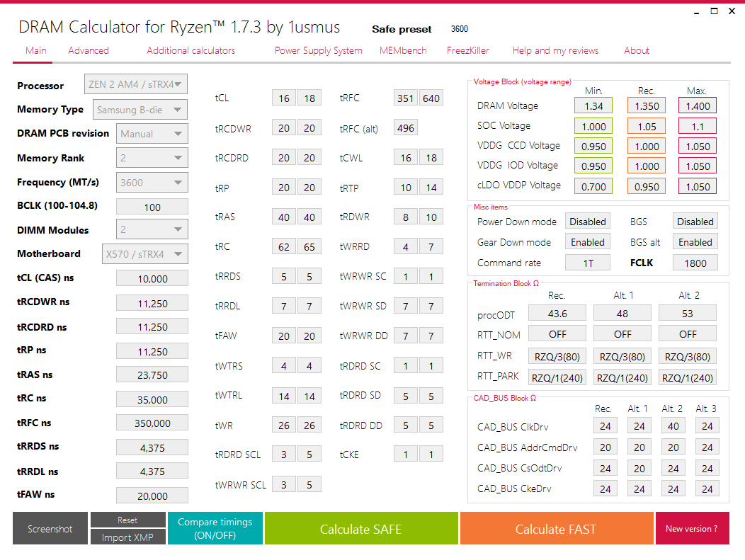Expand the Motherboard dropdown
The image size is (745, 560).
[145, 253]
